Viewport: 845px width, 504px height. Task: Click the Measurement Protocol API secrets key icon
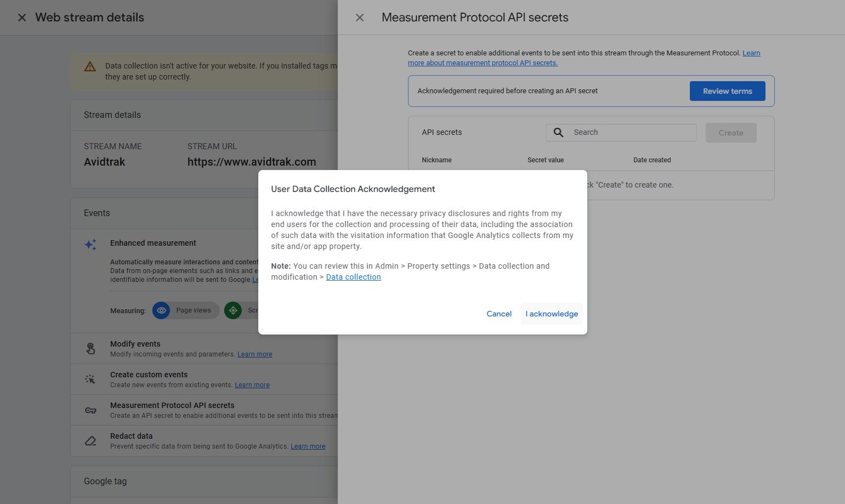[90, 410]
